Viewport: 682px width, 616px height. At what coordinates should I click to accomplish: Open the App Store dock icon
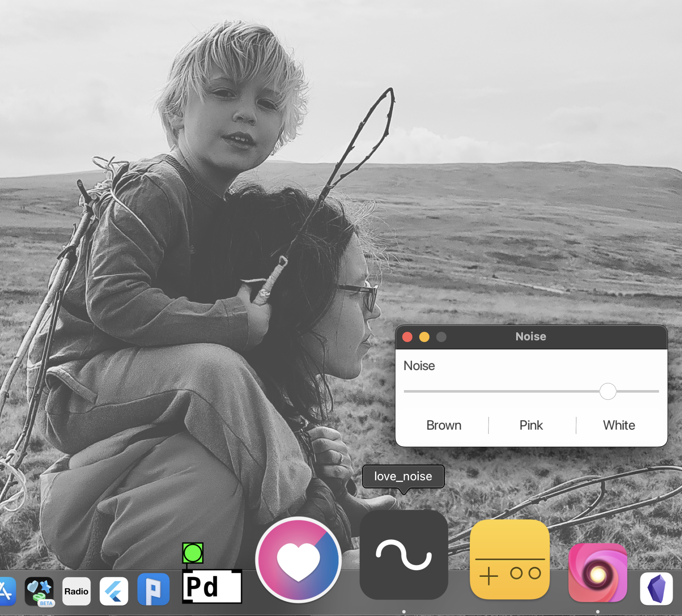tap(6, 591)
